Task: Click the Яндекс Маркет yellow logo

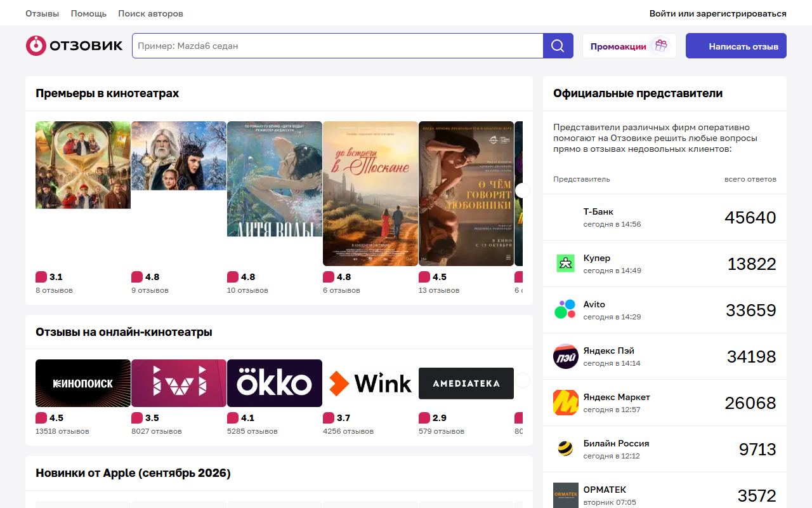Action: [x=565, y=403]
